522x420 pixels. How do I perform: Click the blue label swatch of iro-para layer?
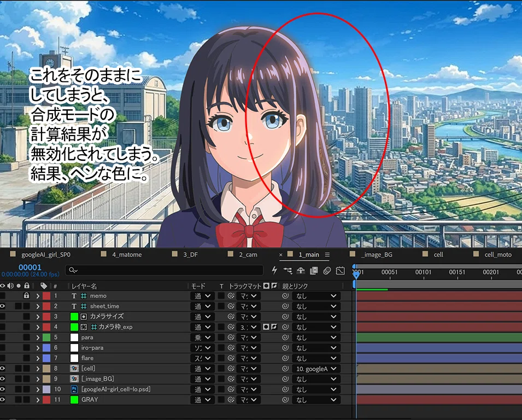point(46,348)
